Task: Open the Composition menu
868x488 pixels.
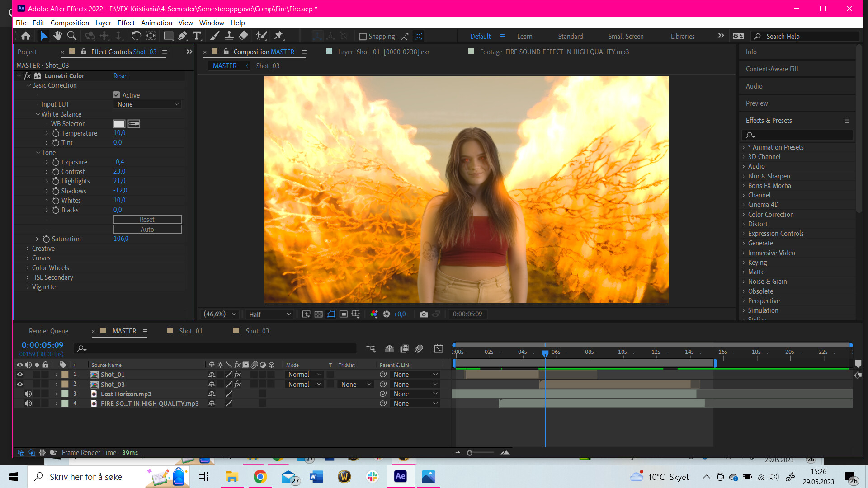Action: click(70, 23)
